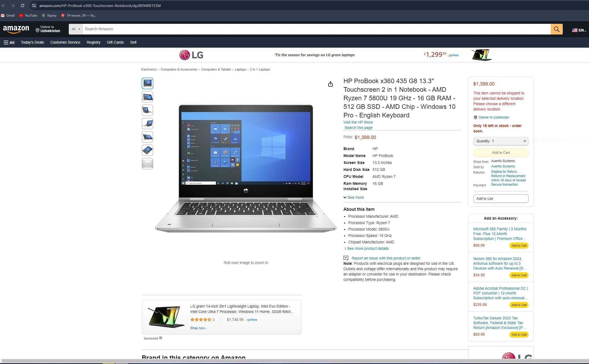Click the Sponsored info icon
The image size is (589, 364).
161,338
